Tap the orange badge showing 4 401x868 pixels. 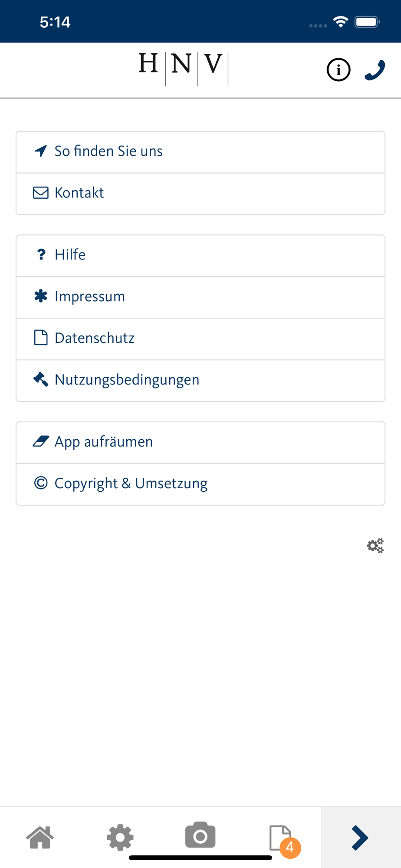[x=290, y=848]
